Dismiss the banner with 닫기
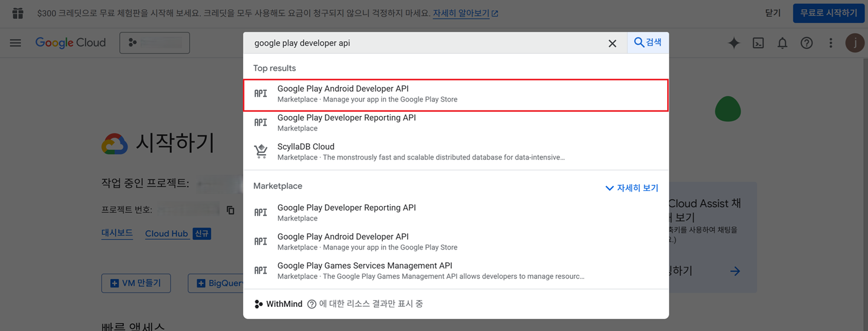868x331 pixels. 772,13
